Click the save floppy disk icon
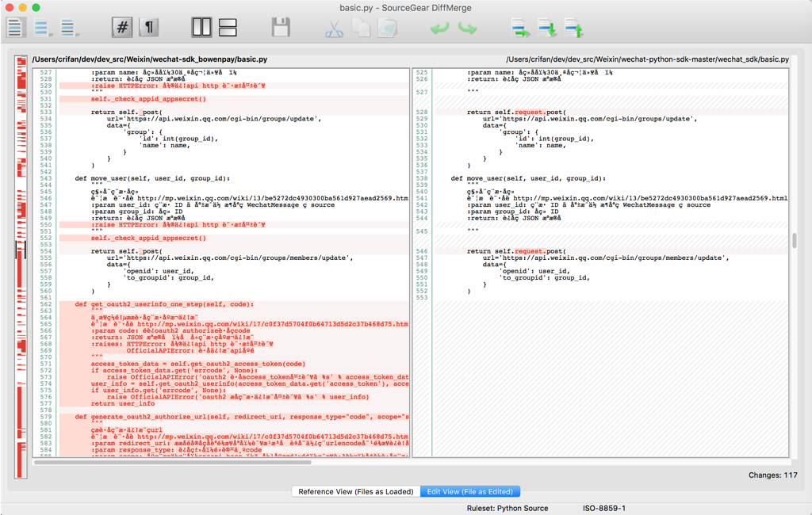Image resolution: width=812 pixels, height=515 pixels. tap(281, 28)
